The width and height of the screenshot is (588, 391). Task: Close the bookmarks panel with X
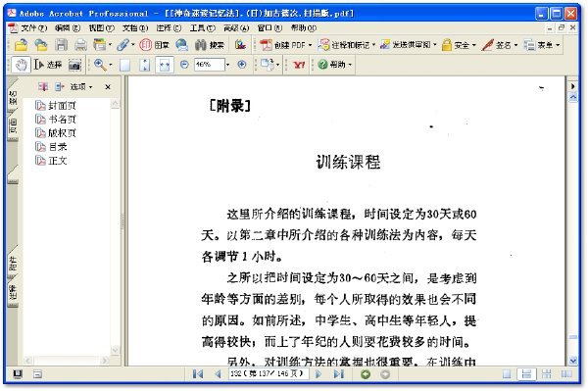coord(108,87)
